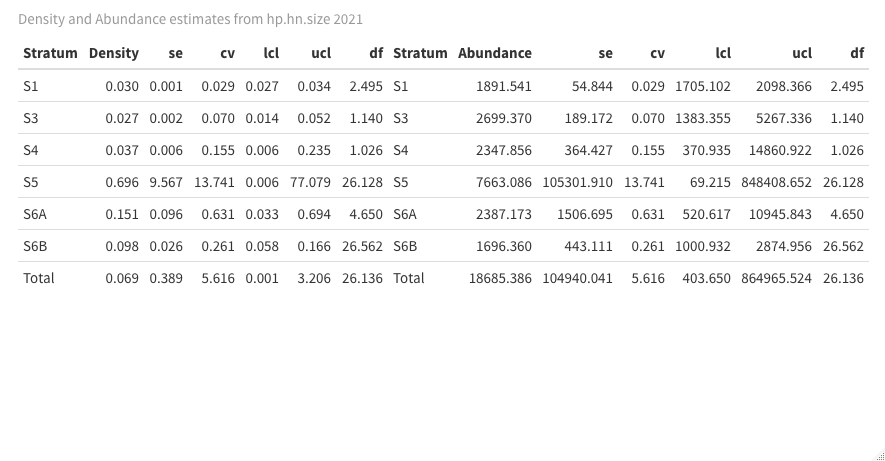
Task: Click the S5 abundance value 7663.086
Action: 503,182
